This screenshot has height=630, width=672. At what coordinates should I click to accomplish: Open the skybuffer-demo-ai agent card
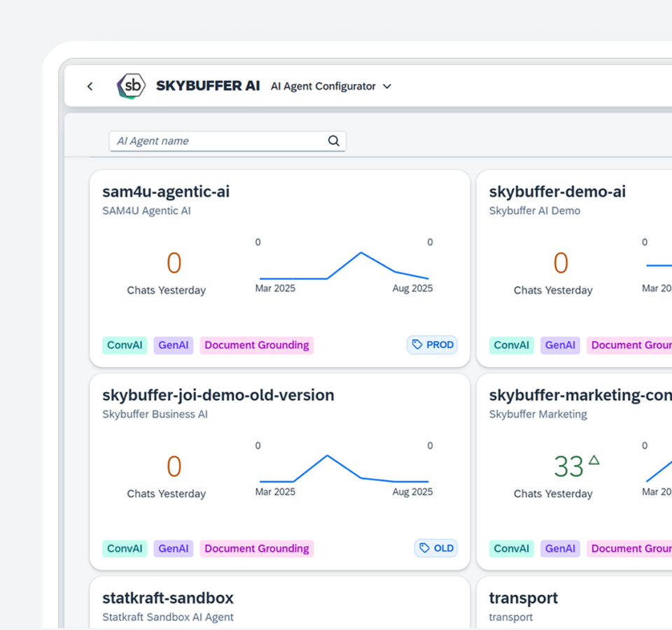tap(557, 192)
